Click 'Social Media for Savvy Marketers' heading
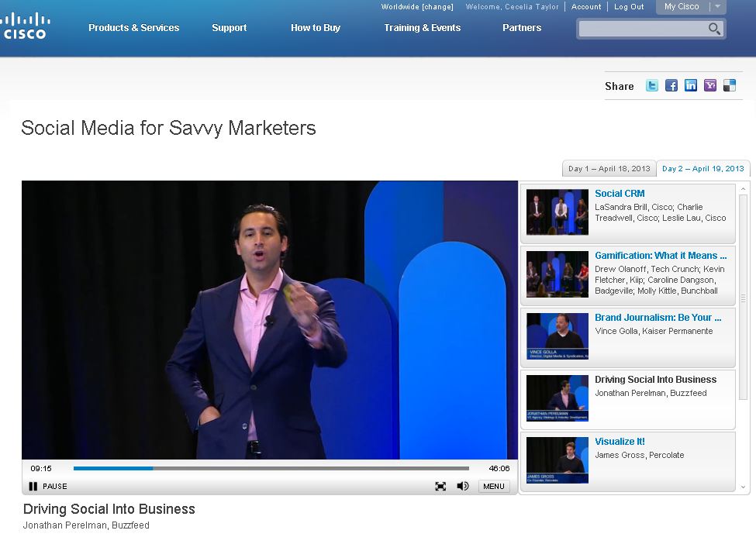 coord(168,128)
